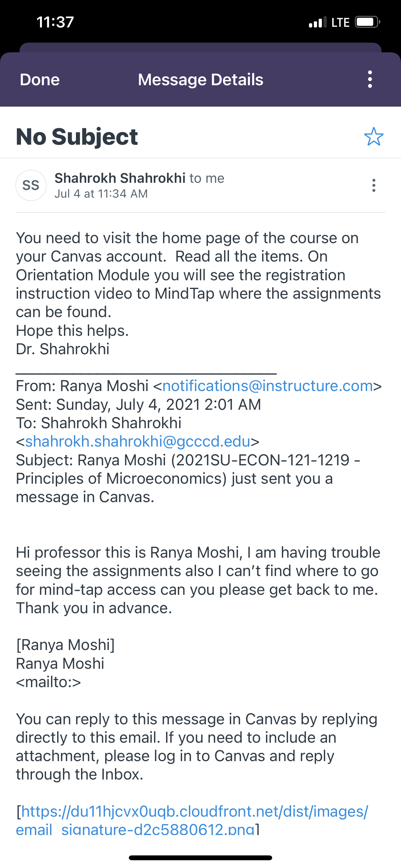This screenshot has height=868, width=401.
Task: Tap the SS sender avatar
Action: tap(31, 185)
